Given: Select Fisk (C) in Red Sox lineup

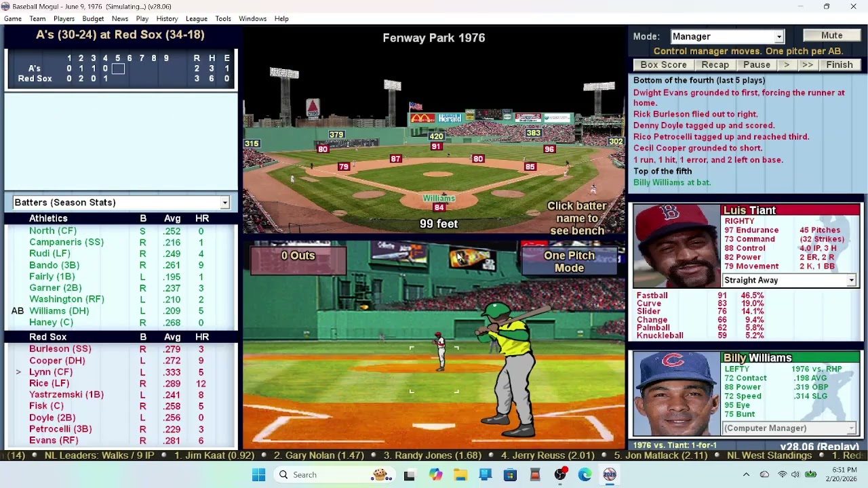Looking at the screenshot, I should click(46, 406).
